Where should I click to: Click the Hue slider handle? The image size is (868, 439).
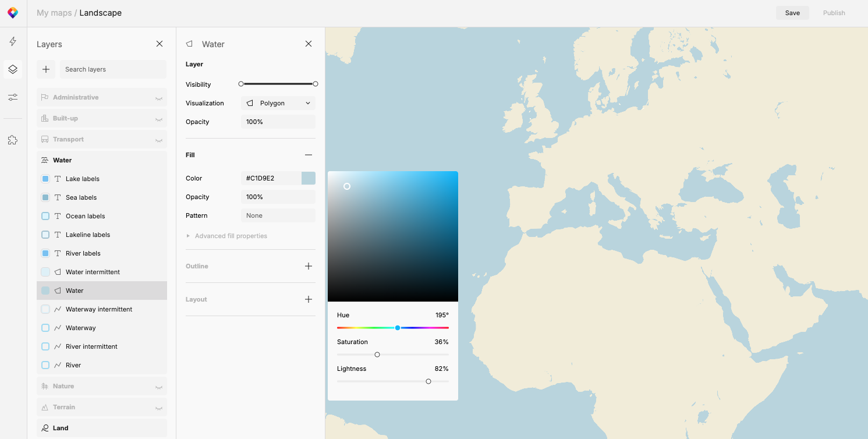[398, 328]
